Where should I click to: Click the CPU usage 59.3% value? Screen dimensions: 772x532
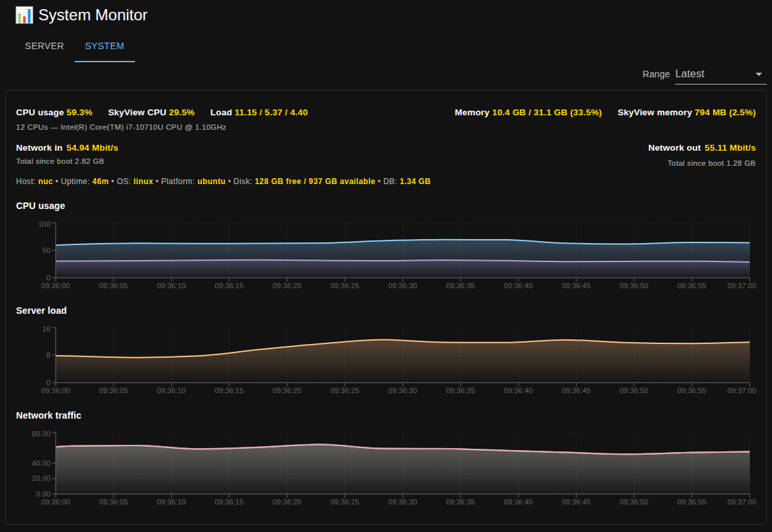tap(79, 113)
